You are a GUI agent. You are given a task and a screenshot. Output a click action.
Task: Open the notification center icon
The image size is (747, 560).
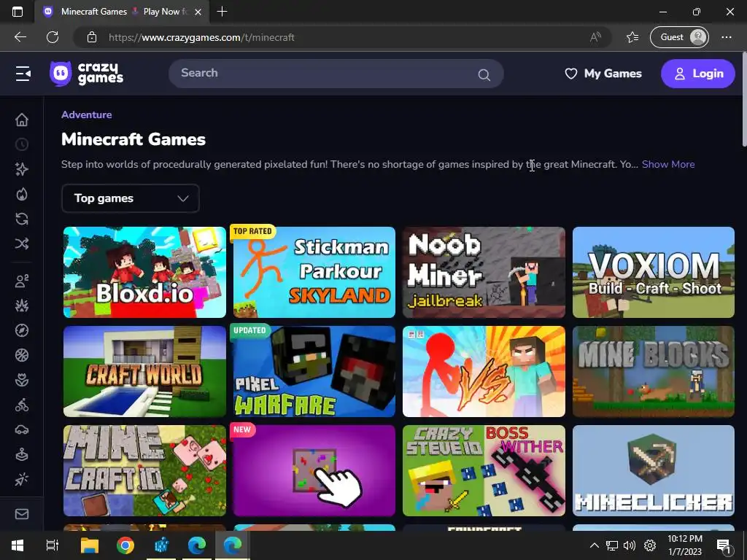(x=724, y=545)
